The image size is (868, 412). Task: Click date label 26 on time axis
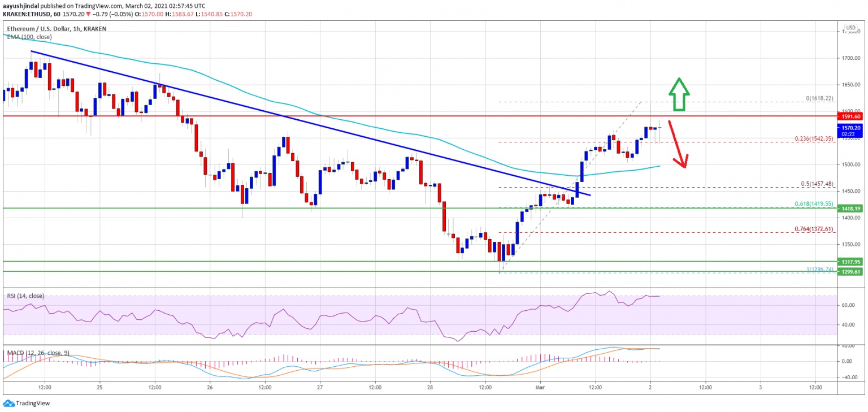pyautogui.click(x=210, y=388)
